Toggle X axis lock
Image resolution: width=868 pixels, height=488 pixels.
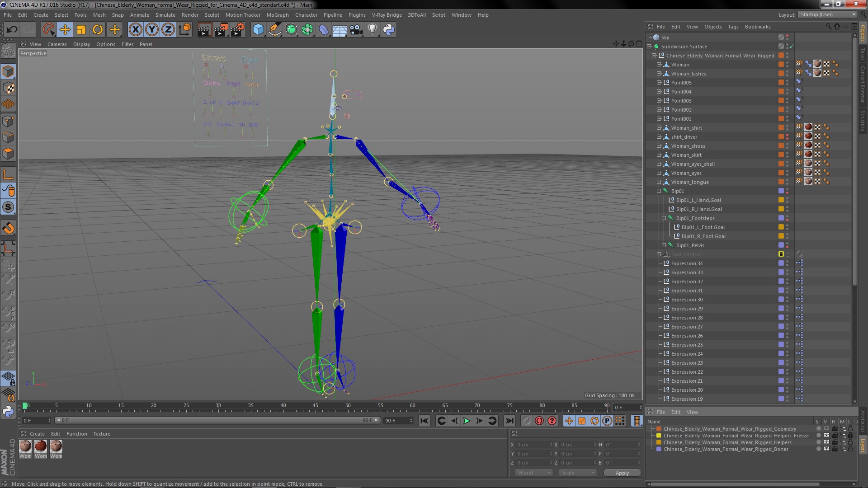click(135, 30)
